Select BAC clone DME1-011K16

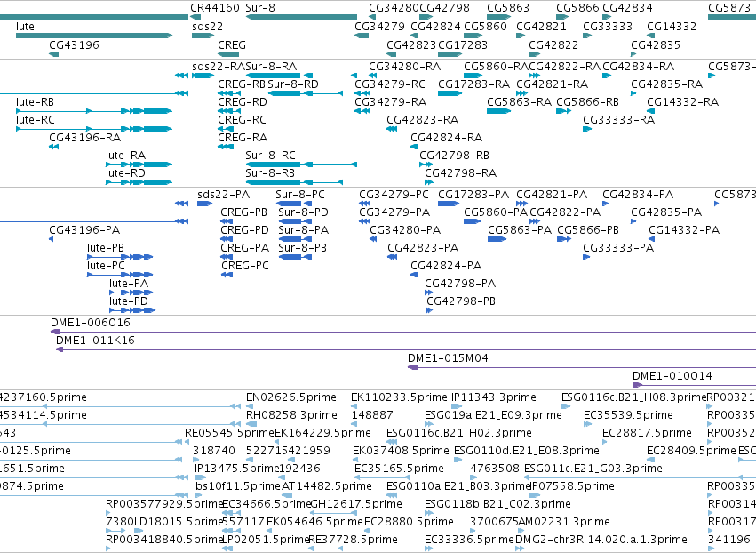(x=95, y=341)
